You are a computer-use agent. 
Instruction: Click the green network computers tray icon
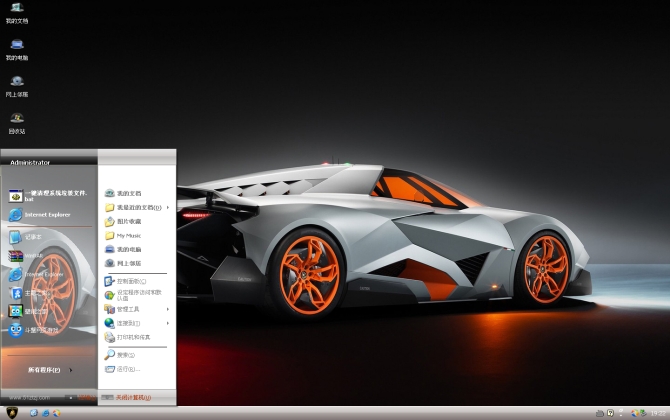coord(643,413)
